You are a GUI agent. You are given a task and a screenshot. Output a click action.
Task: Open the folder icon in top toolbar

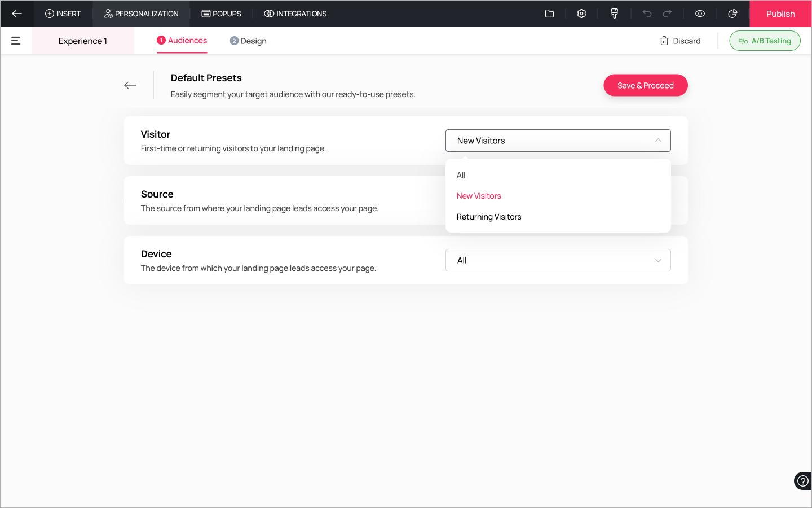[x=549, y=14]
